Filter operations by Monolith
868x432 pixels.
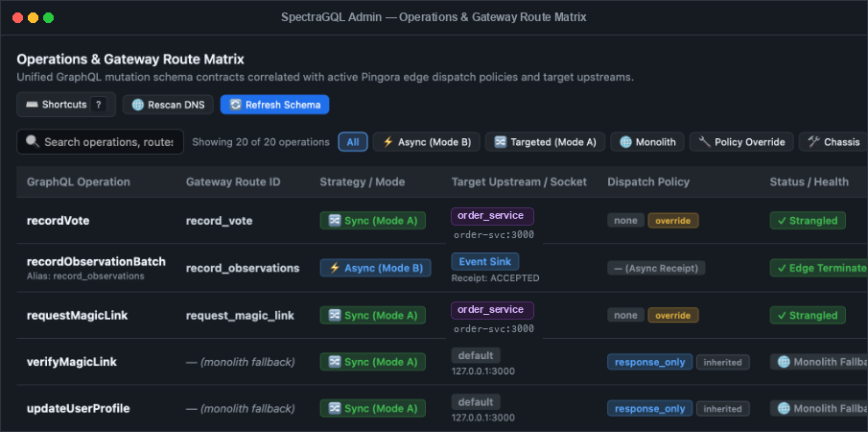647,142
